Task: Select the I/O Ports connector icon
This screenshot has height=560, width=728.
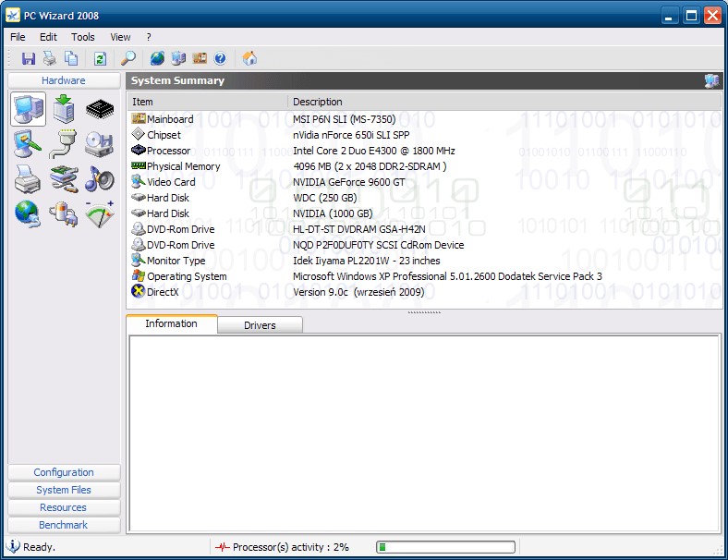Action: click(x=64, y=144)
